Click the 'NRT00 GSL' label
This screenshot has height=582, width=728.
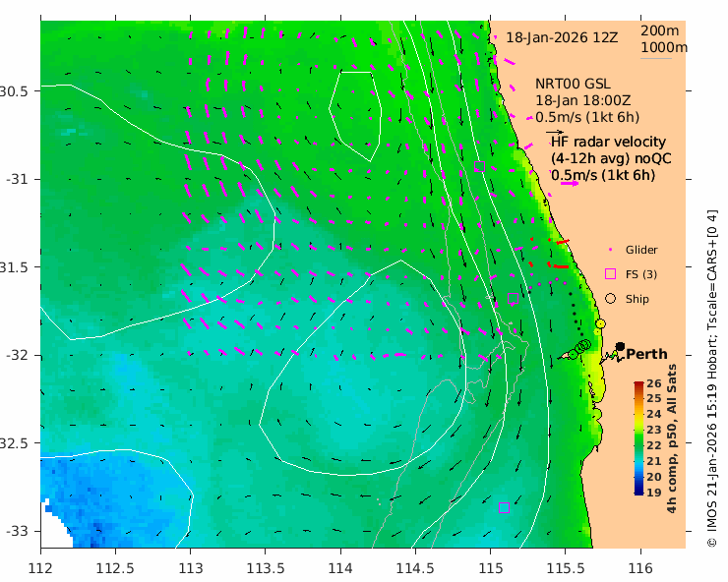(573, 84)
